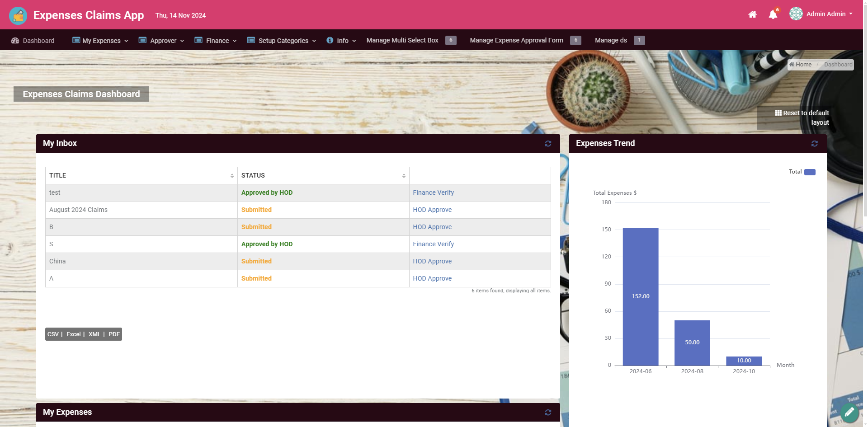The width and height of the screenshot is (868, 427).
Task: Click the Home breadcrumb link
Action: coord(801,65)
